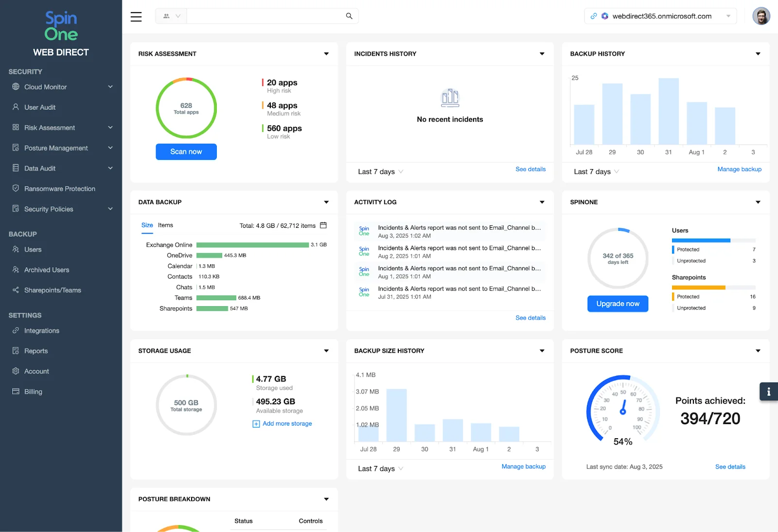
Task: Open the domain selector dropdown
Action: 728,16
